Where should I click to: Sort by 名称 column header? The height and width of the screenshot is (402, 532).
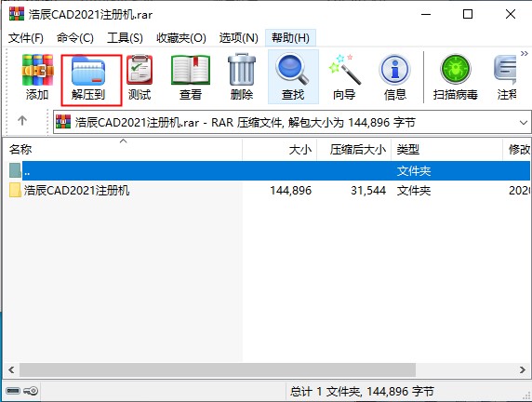[x=123, y=149]
